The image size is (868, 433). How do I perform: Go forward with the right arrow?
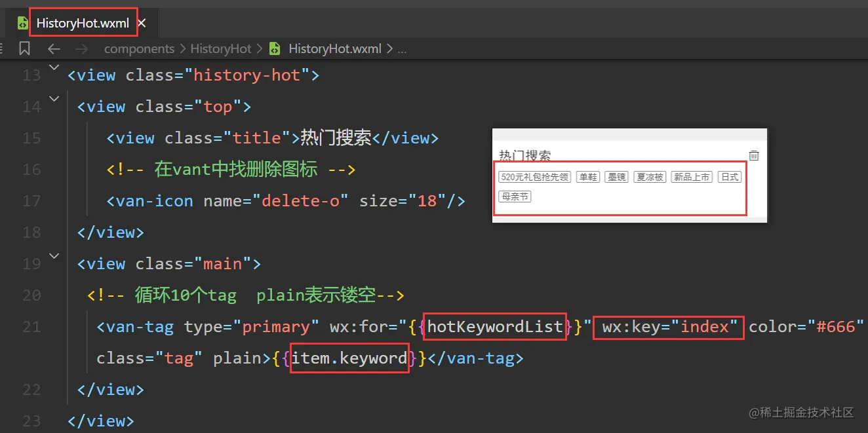pos(81,48)
